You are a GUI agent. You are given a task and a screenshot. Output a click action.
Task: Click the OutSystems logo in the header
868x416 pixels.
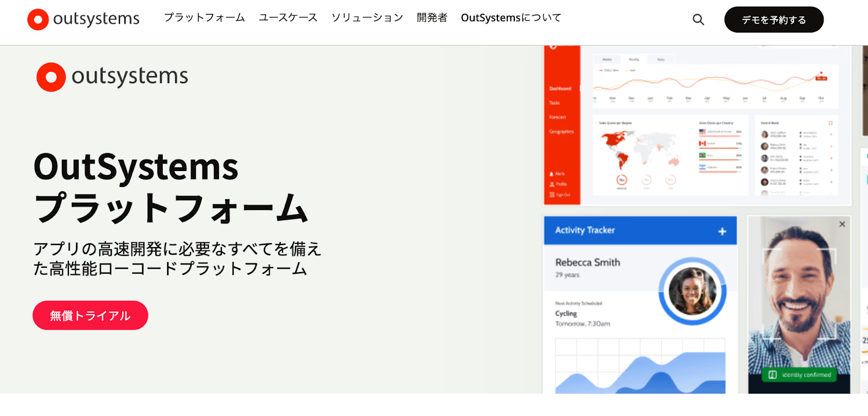click(84, 19)
